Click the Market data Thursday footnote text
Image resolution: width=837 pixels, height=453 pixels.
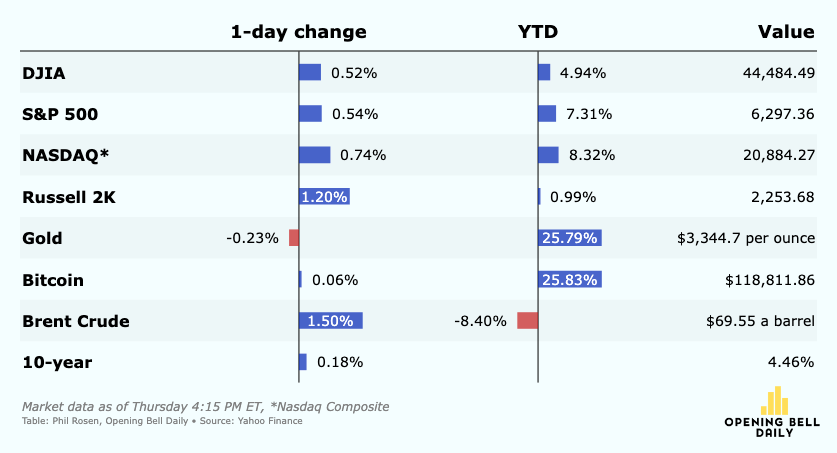tap(206, 407)
